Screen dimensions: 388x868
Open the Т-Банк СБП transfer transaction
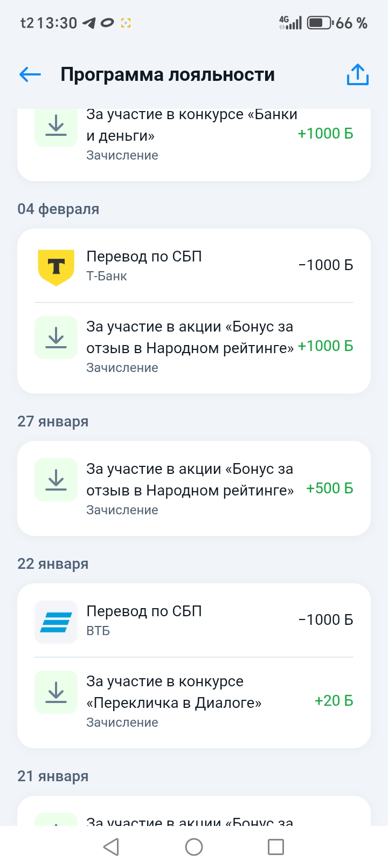click(x=194, y=266)
